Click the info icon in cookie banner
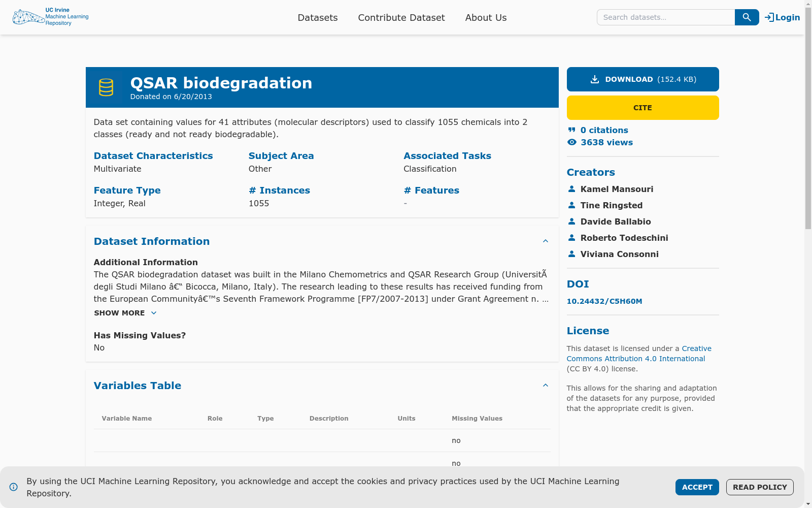This screenshot has height=508, width=812. pos(14,487)
